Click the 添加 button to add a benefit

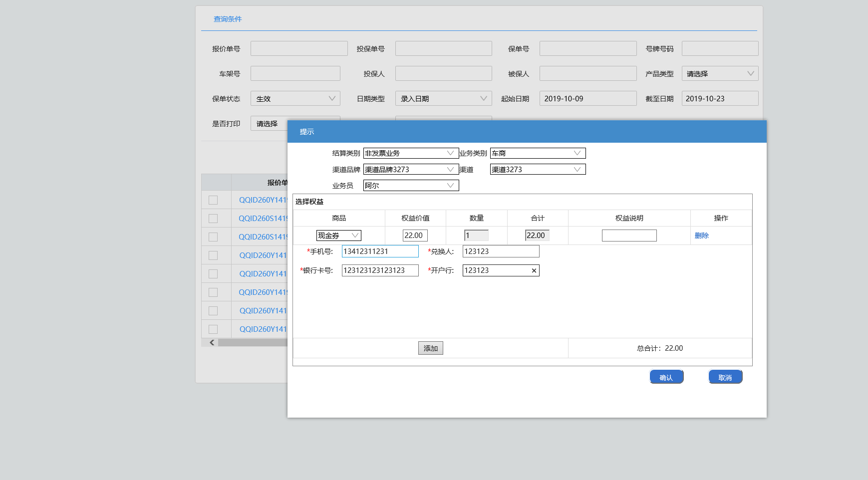click(430, 348)
